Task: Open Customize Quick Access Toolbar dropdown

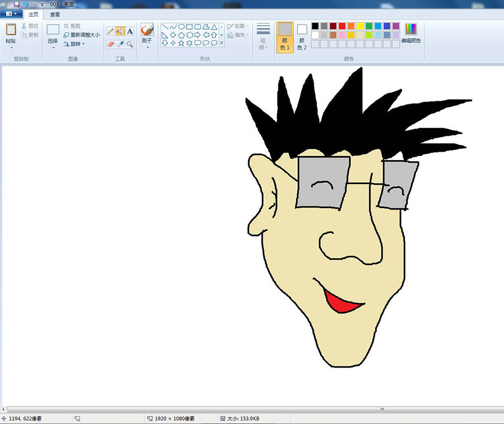Action: 42,5
